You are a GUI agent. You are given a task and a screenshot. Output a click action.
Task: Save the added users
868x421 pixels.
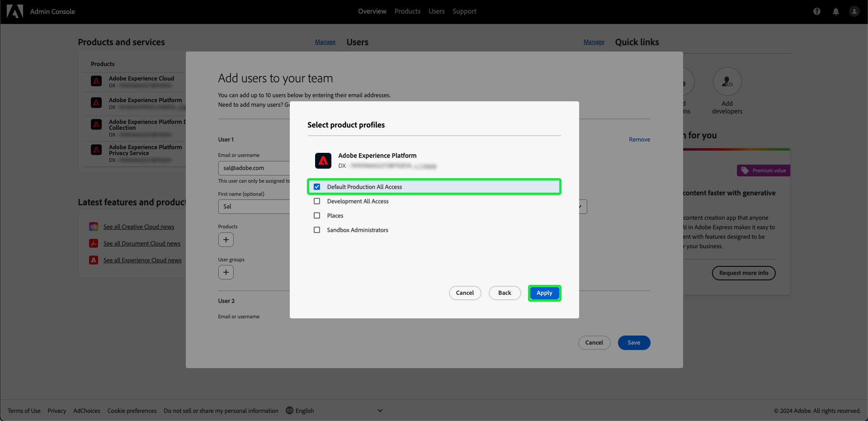tap(634, 343)
